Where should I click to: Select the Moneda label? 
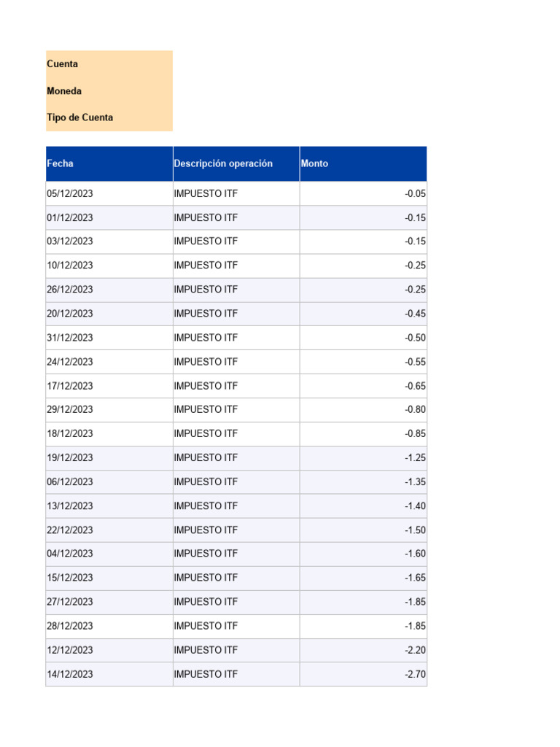pyautogui.click(x=64, y=91)
